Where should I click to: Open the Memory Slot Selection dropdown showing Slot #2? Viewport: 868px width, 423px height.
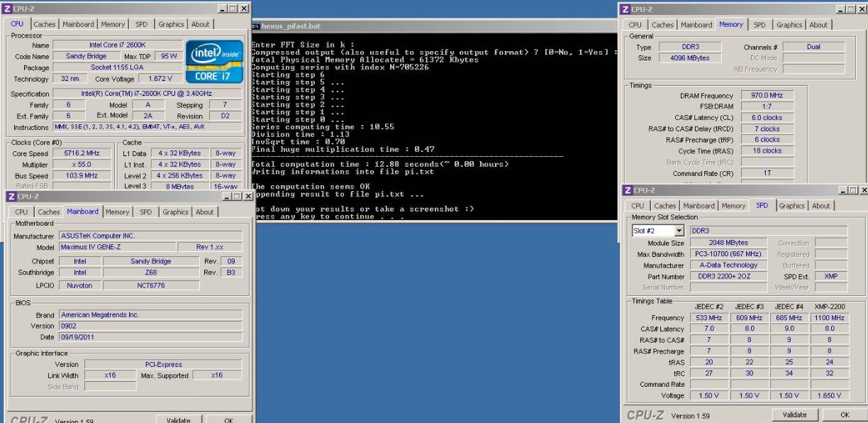click(679, 231)
